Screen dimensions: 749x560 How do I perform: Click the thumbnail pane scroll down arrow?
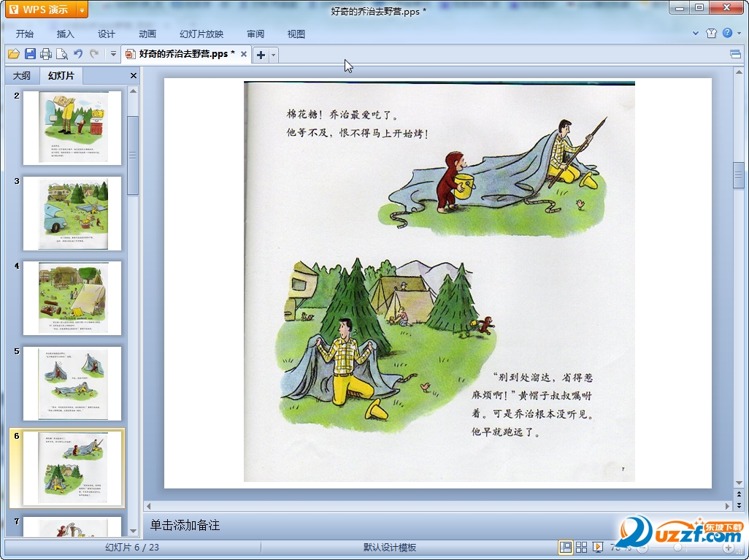(134, 531)
